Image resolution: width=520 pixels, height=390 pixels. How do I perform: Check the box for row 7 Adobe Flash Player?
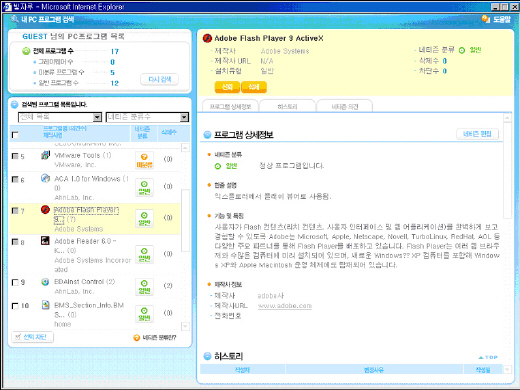tap(15, 210)
